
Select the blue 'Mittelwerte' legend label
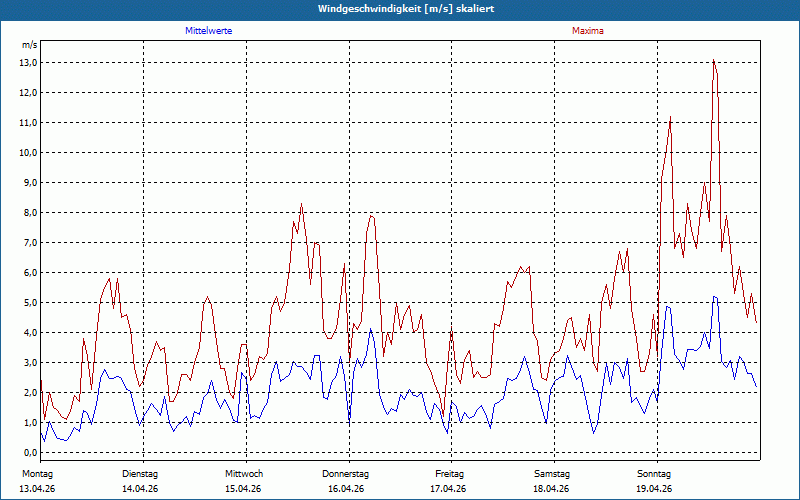pyautogui.click(x=209, y=31)
